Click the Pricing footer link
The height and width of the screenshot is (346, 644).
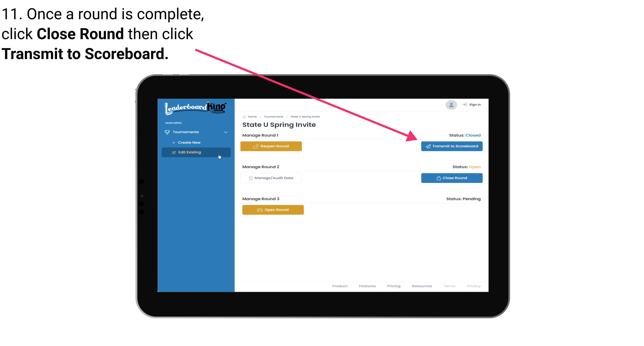coord(393,286)
